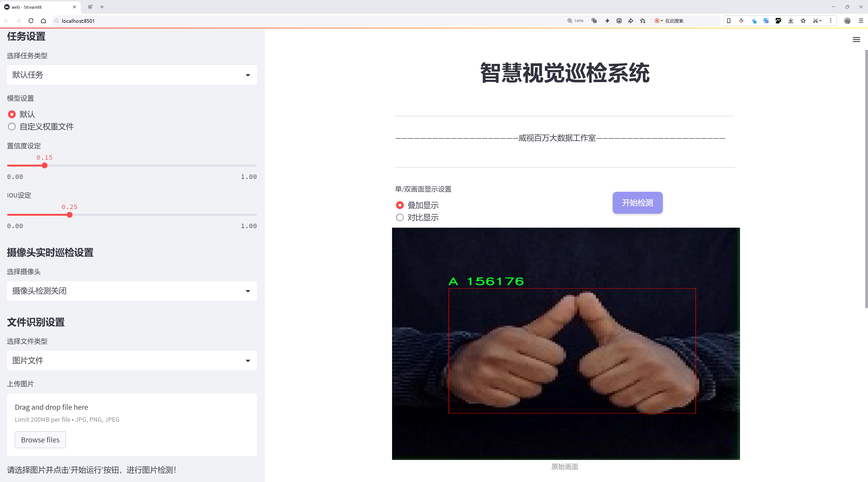Expand the 图片文件 file type dropdown
This screenshot has width=868, height=482.
pos(132,361)
